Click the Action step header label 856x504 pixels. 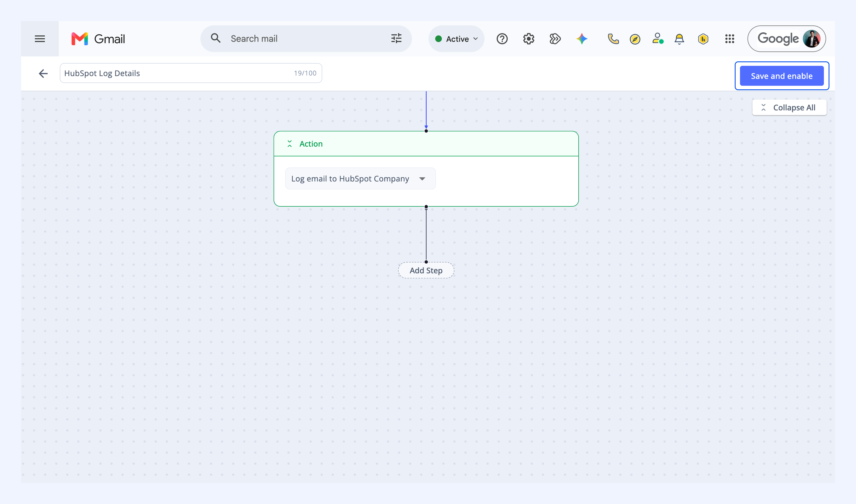click(x=311, y=144)
